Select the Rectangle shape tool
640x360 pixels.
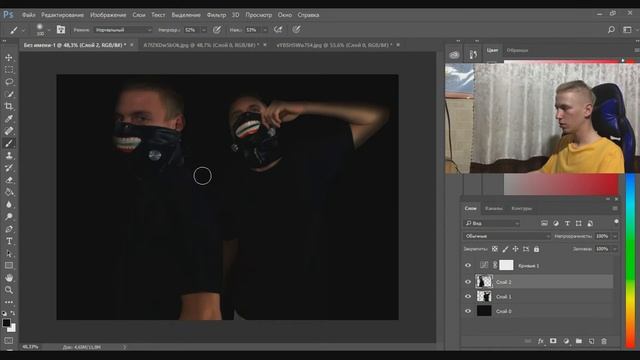pyautogui.click(x=9, y=266)
